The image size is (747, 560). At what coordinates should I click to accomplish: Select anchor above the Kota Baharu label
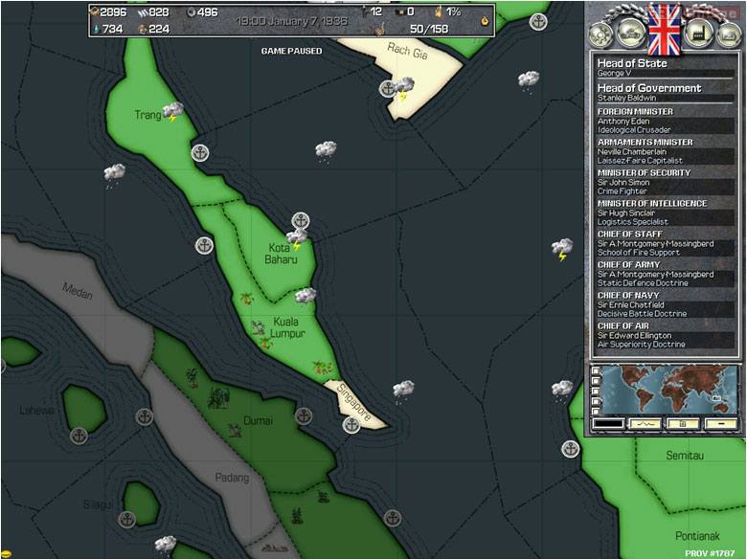[301, 220]
